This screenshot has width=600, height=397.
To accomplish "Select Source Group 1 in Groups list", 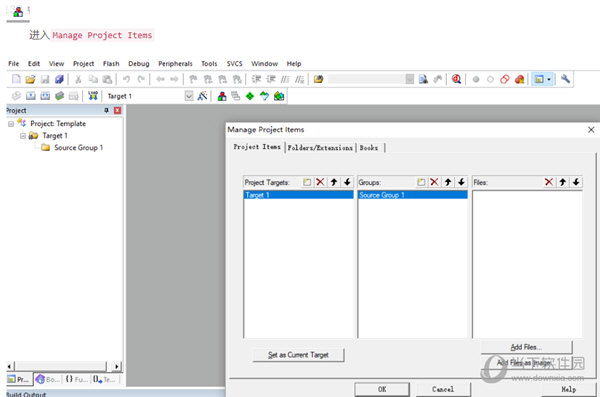I will click(413, 195).
